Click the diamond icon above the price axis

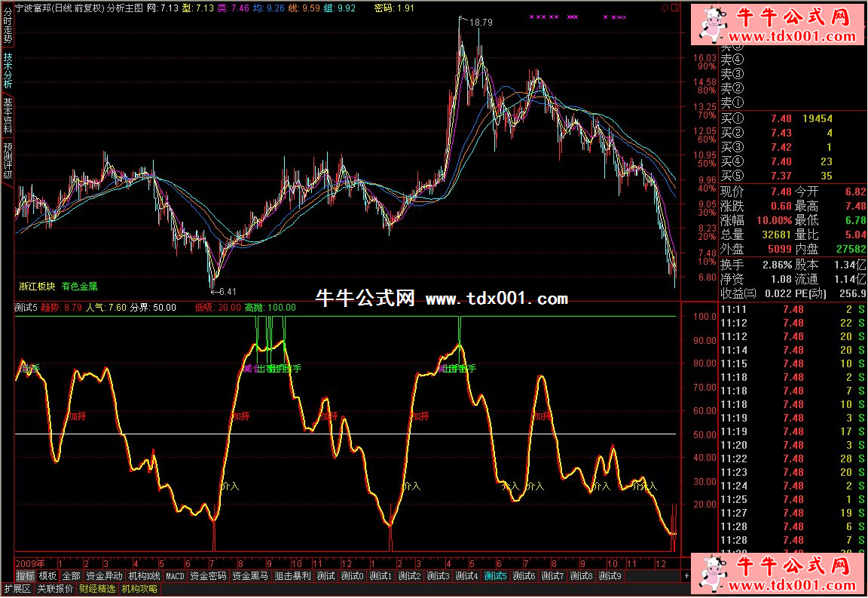click(664, 8)
